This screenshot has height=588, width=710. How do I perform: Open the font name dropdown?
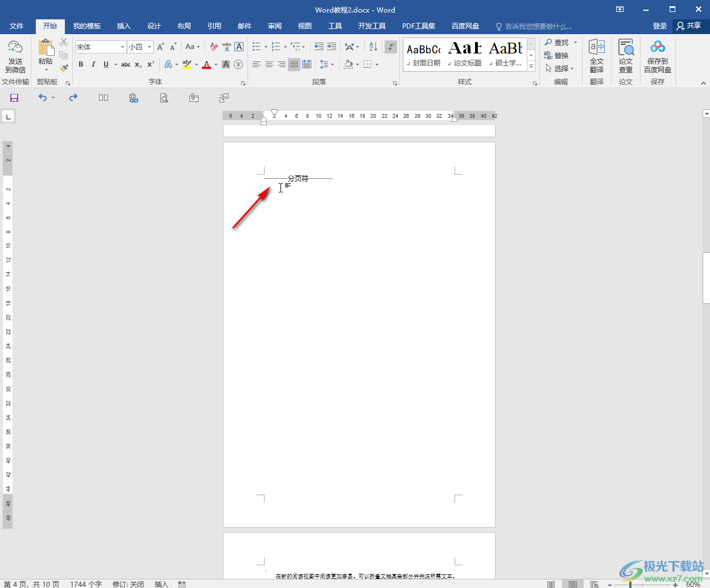[x=122, y=47]
